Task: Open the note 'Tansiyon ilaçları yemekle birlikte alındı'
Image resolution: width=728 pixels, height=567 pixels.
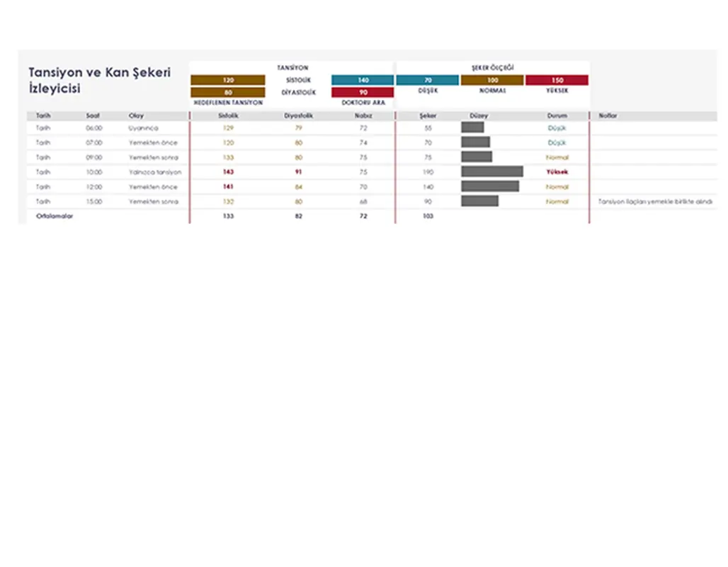Action: point(654,202)
